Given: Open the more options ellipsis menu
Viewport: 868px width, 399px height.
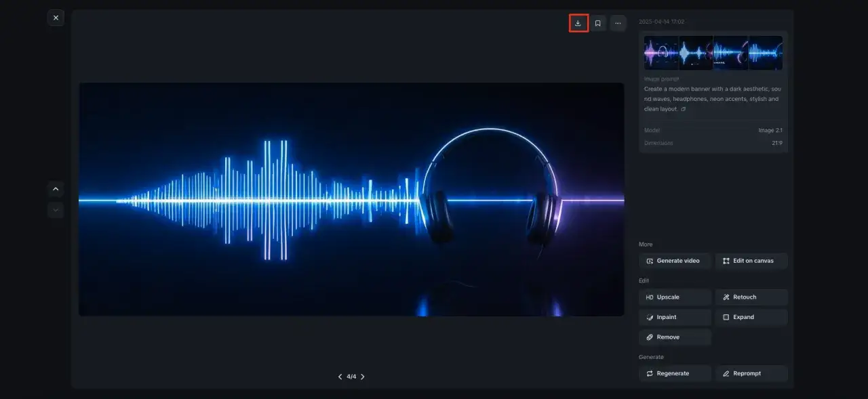Looking at the screenshot, I should 618,22.
